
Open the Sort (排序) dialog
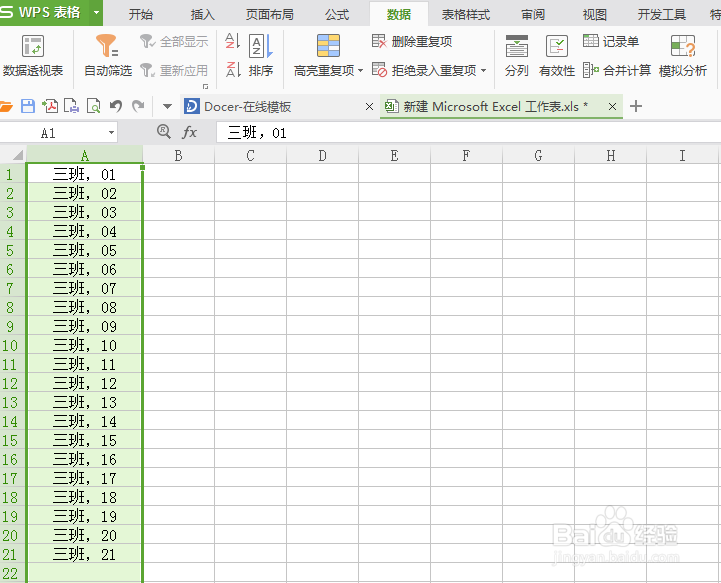[261, 55]
